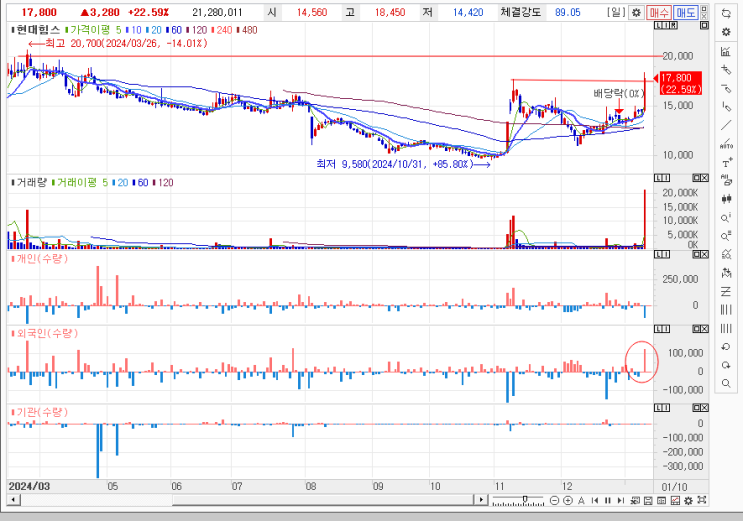Image resolution: width=743 pixels, height=521 pixels.
Task: Click the 'A' auto-fit icon in bottom bar
Action: coord(581,500)
